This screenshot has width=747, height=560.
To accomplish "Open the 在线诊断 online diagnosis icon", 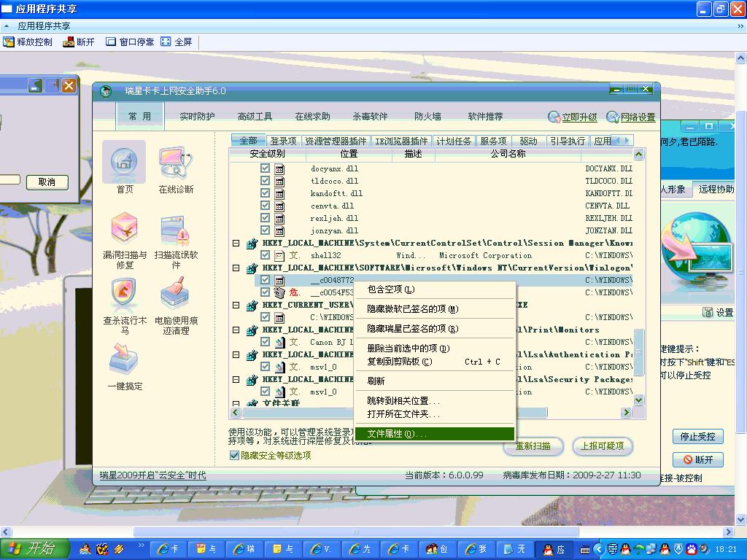I will coord(176,162).
